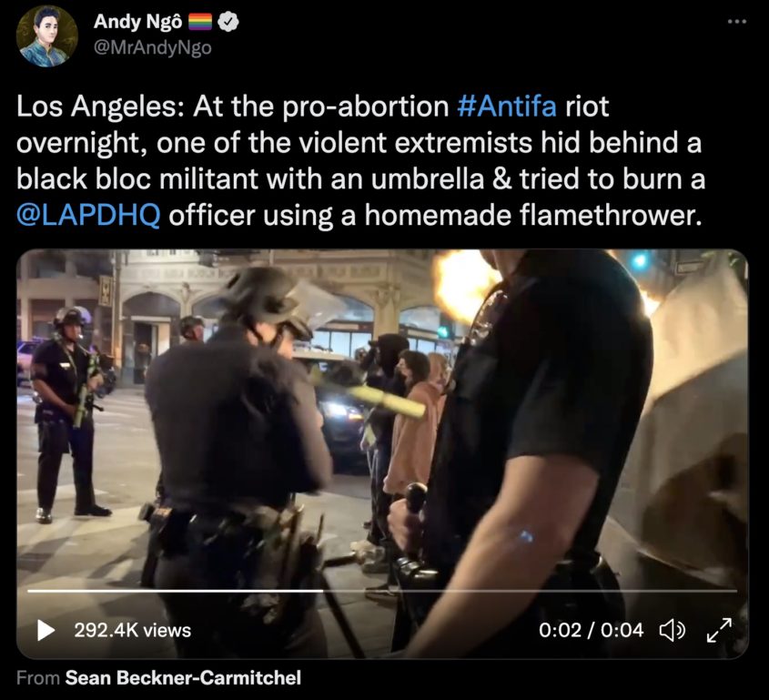769x700 pixels.
Task: Click Andy Ngô's profile avatar
Action: point(47,36)
